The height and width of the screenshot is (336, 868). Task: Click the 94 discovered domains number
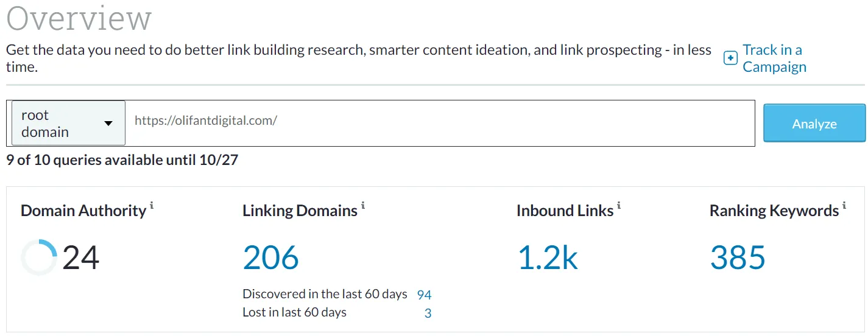coord(424,295)
